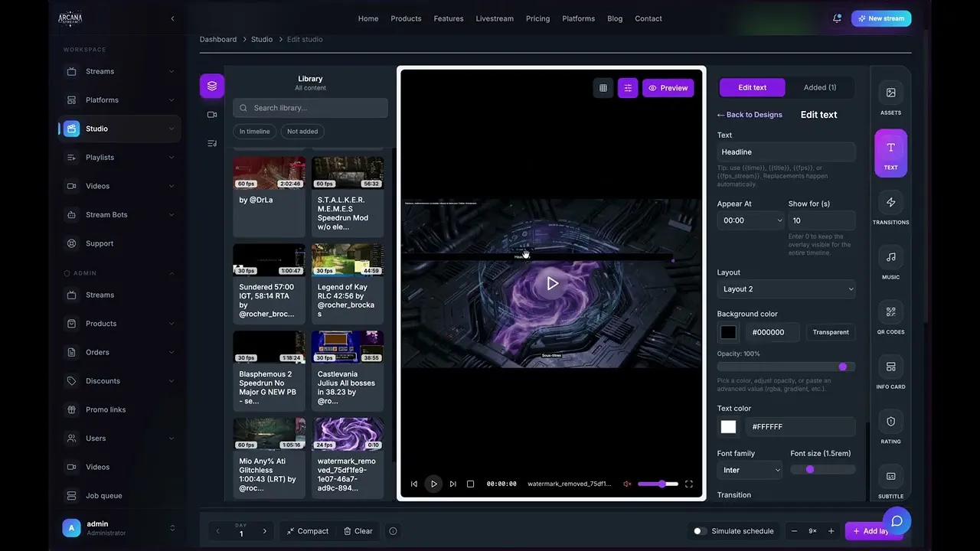This screenshot has width=980, height=551.
Task: Collapse the sidebar with the arrow
Action: coord(172,18)
